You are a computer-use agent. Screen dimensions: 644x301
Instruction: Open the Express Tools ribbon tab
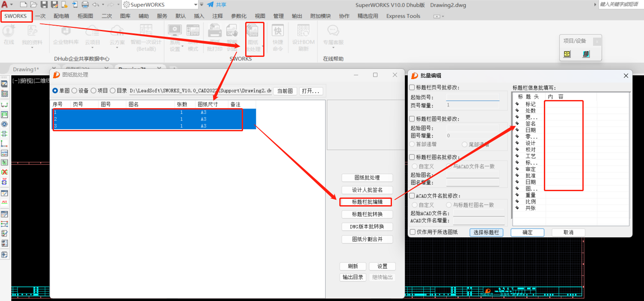(403, 16)
